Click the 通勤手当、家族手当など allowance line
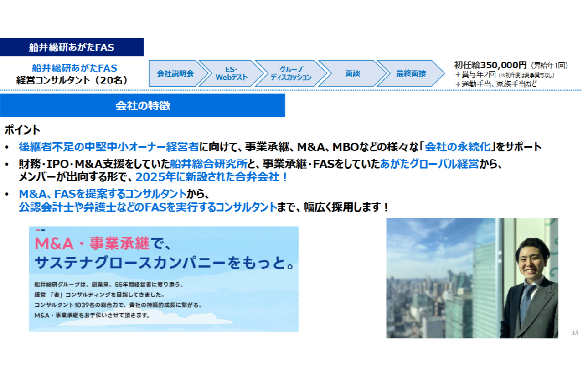This screenshot has height=383, width=588. pyautogui.click(x=496, y=84)
